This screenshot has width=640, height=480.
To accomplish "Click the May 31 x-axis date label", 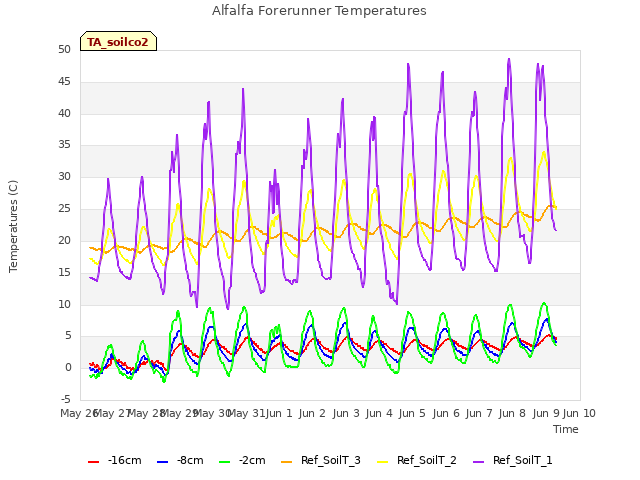I will pos(246,413).
